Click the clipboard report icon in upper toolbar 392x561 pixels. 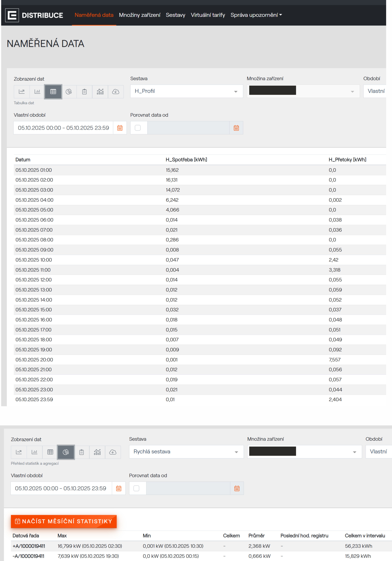(84, 92)
